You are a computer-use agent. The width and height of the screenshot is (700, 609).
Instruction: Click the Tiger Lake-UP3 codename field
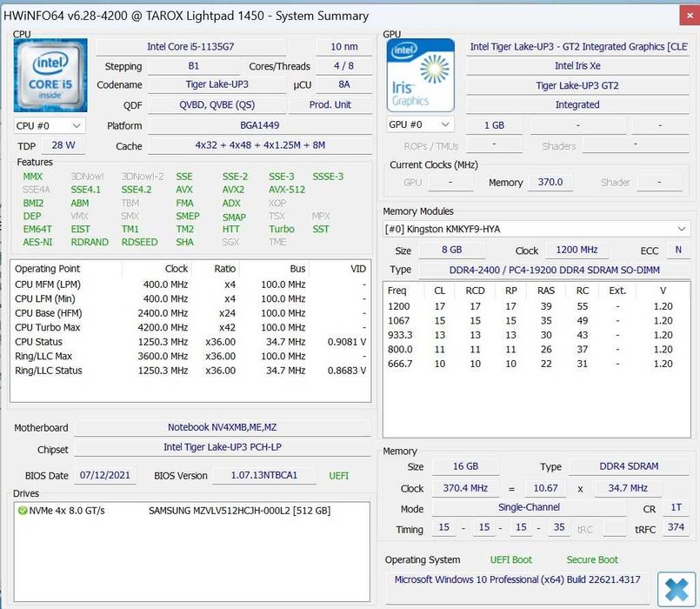pos(217,84)
